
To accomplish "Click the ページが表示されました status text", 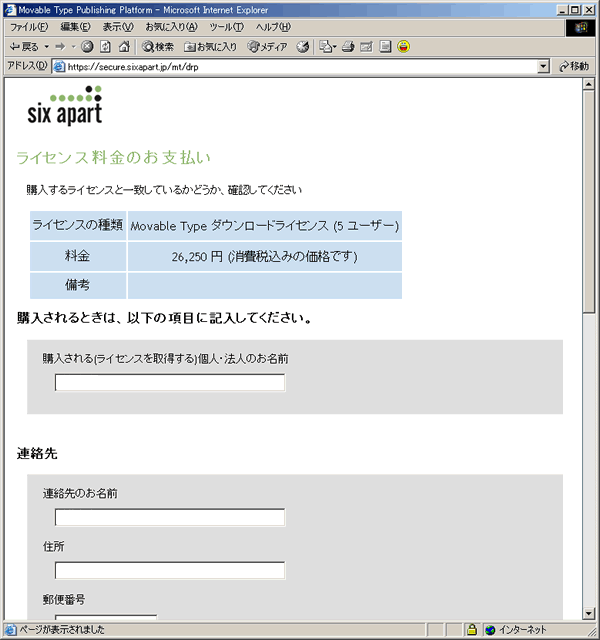I will (62, 630).
